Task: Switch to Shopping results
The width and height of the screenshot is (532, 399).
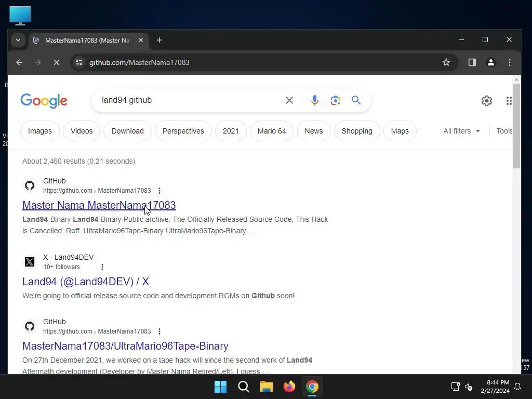Action: [x=357, y=131]
